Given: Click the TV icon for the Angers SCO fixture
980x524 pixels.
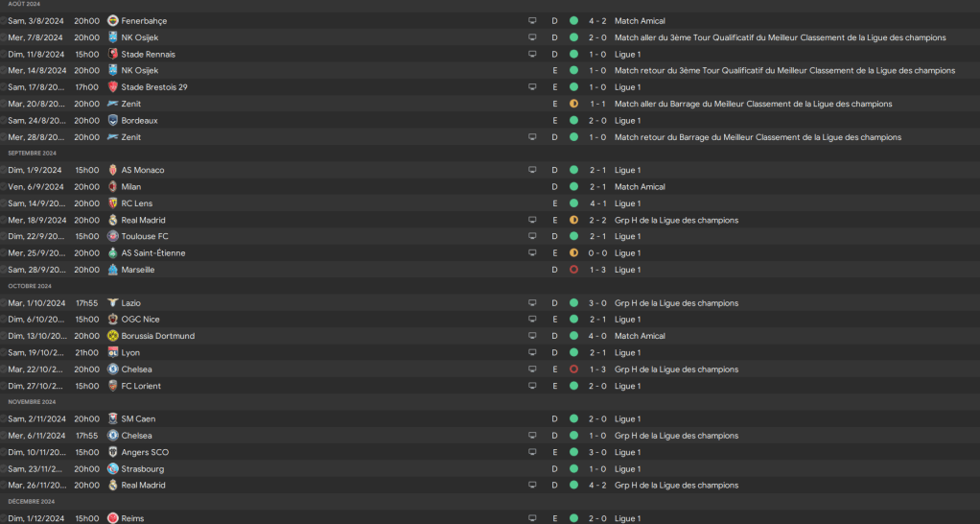Looking at the screenshot, I should point(532,453).
